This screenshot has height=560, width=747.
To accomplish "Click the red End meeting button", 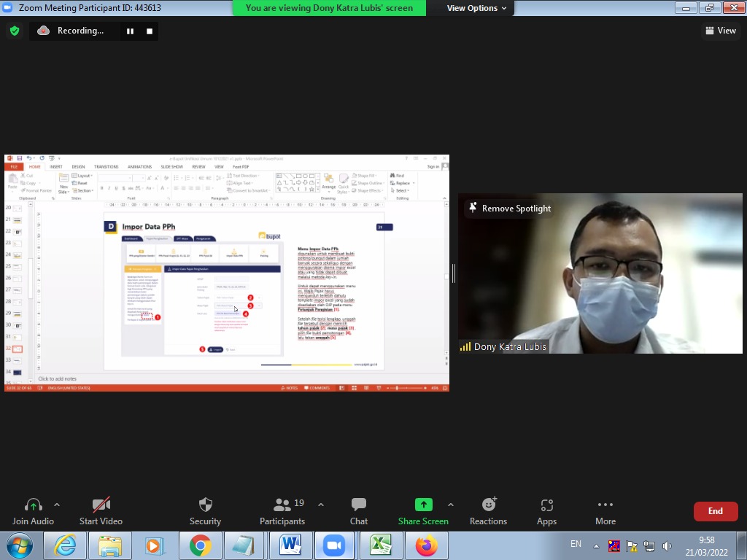I will tap(715, 511).
